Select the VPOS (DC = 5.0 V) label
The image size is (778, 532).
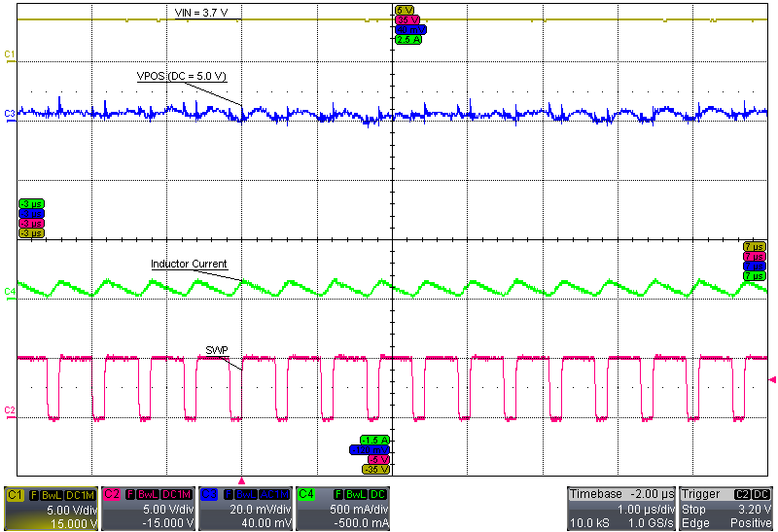click(181, 75)
